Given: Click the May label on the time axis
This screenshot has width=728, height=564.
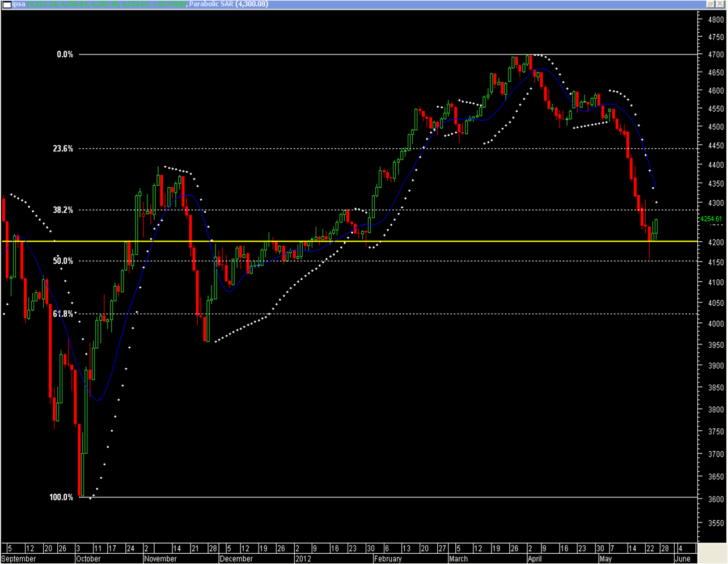Looking at the screenshot, I should (x=606, y=559).
